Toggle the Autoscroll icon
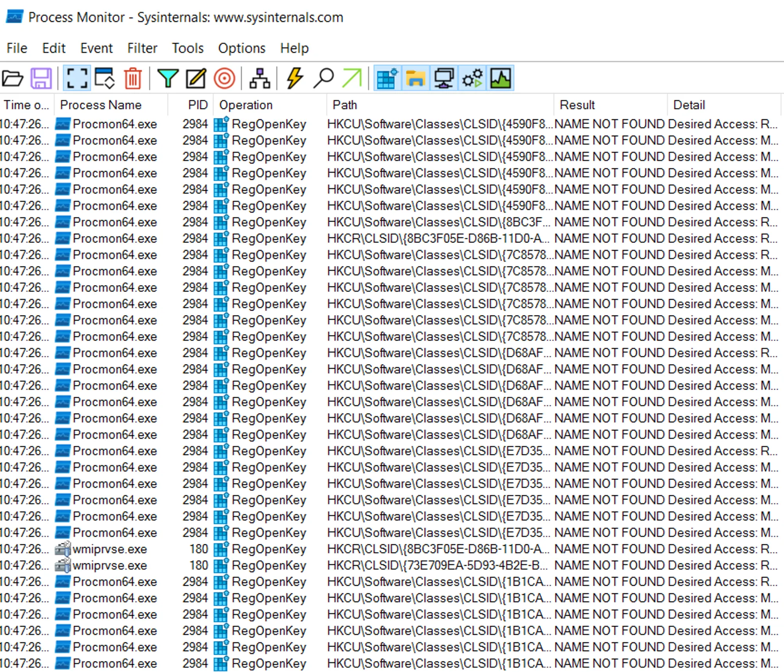 pyautogui.click(x=105, y=78)
